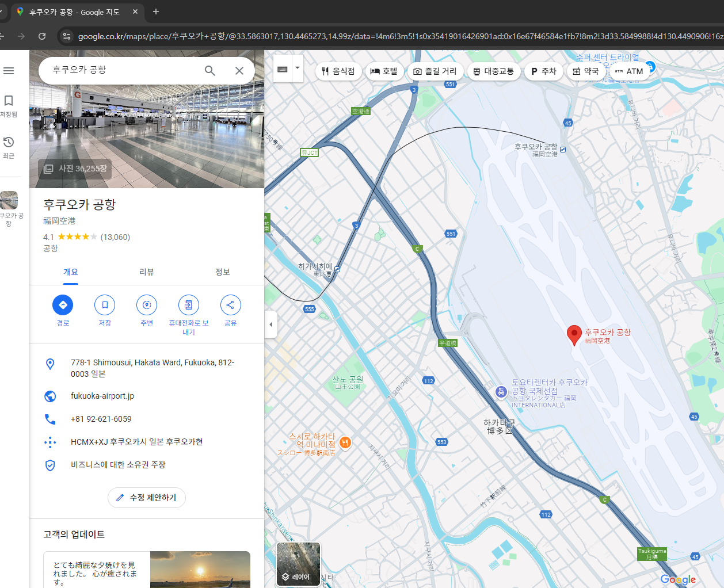Screen dimensions: 724x588
Task: Open the 정보 information tab
Action: (223, 272)
